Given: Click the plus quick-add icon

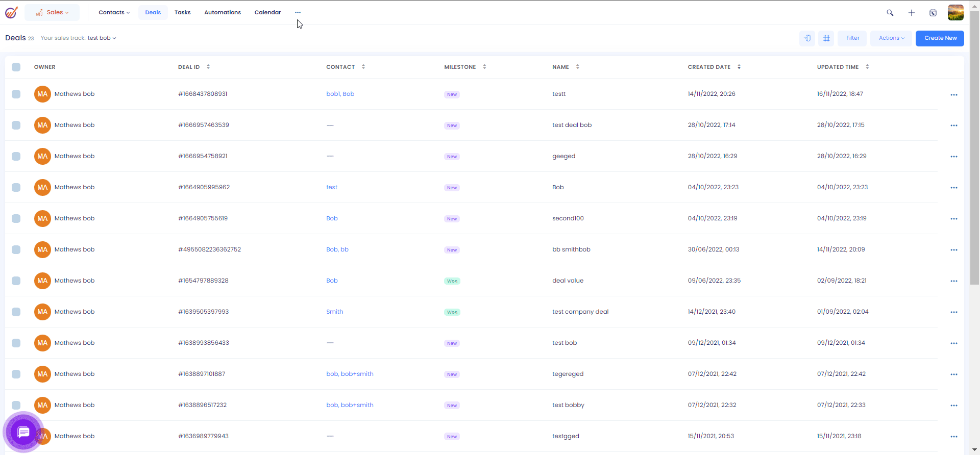Looking at the screenshot, I should pyautogui.click(x=912, y=13).
